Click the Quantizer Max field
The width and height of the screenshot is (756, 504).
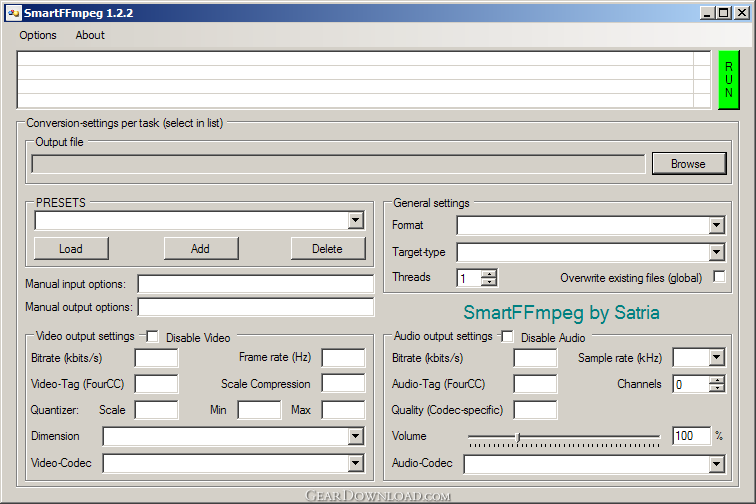343,410
